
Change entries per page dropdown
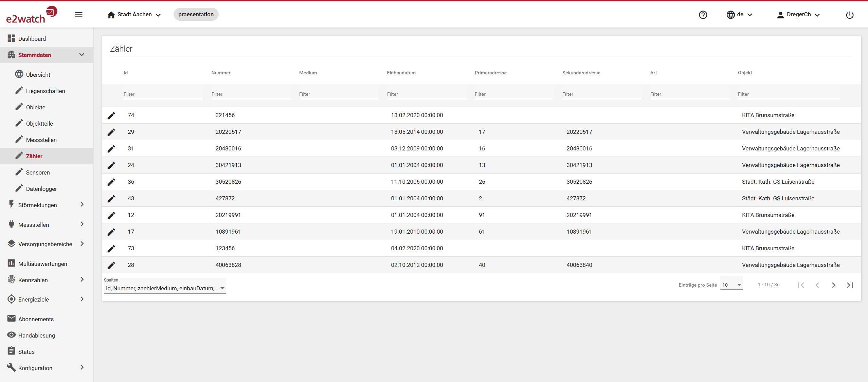[x=731, y=285]
